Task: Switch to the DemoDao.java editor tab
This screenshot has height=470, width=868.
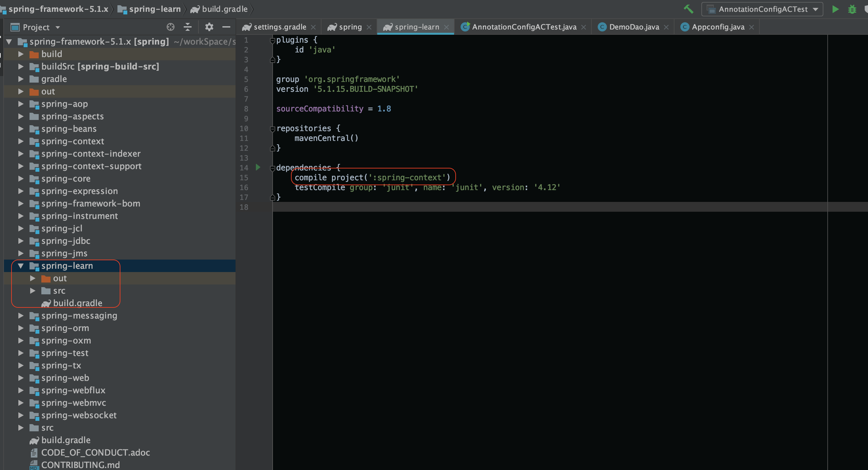Action: tap(633, 27)
